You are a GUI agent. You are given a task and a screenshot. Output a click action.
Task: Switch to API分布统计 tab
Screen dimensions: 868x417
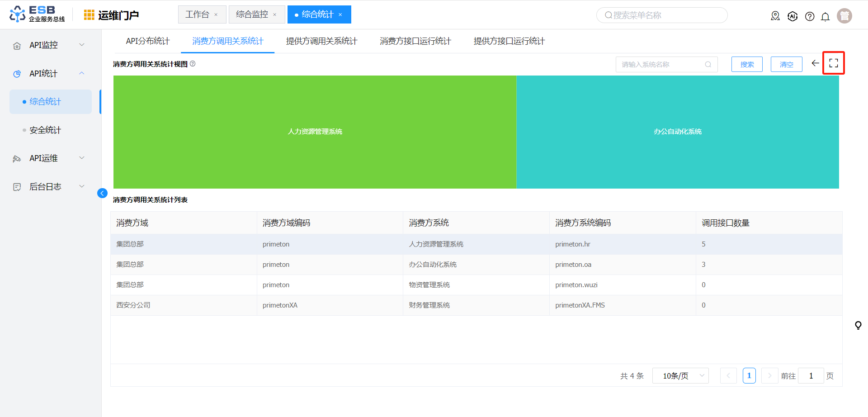pyautogui.click(x=147, y=41)
